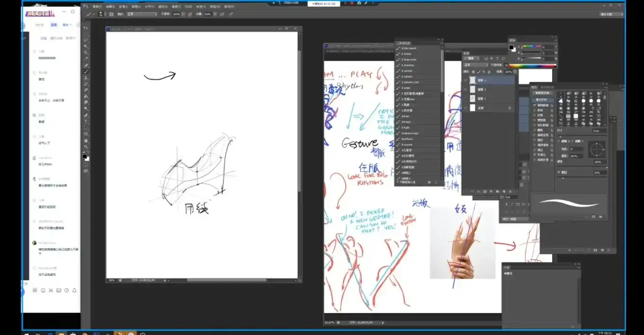Open the 3D menu in the menu bar
Screen dimensions: 644x335
coord(188,7)
